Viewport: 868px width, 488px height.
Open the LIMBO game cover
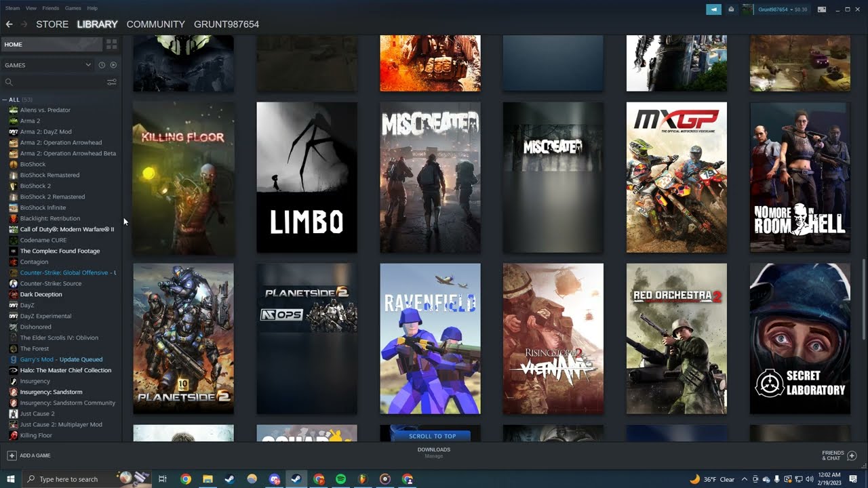tap(307, 178)
